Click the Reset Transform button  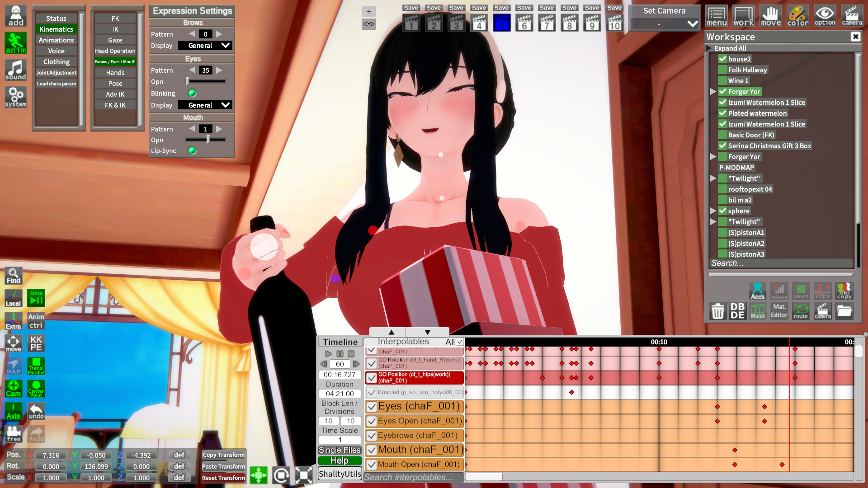[224, 478]
